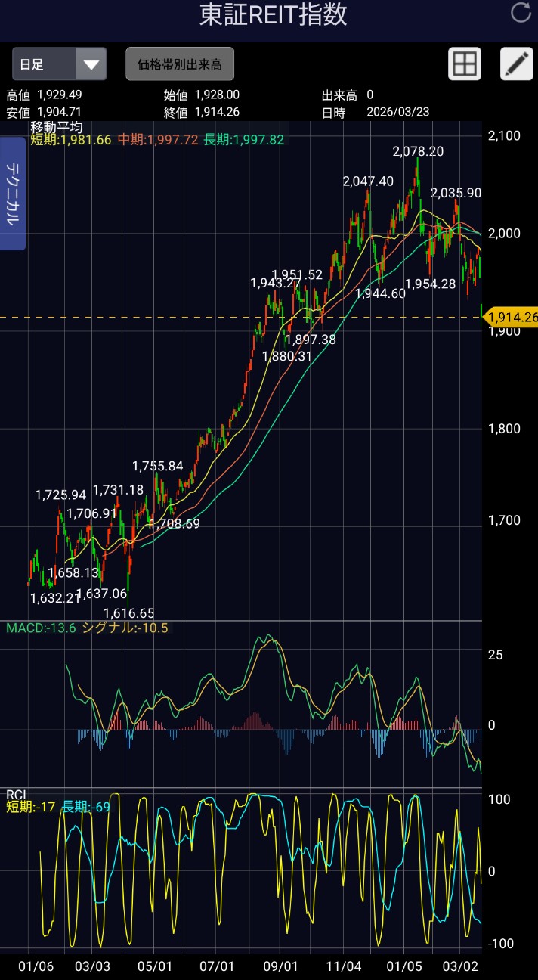Click the MACD:-13.6 indicator value
This screenshot has width=538, height=980.
(x=41, y=628)
